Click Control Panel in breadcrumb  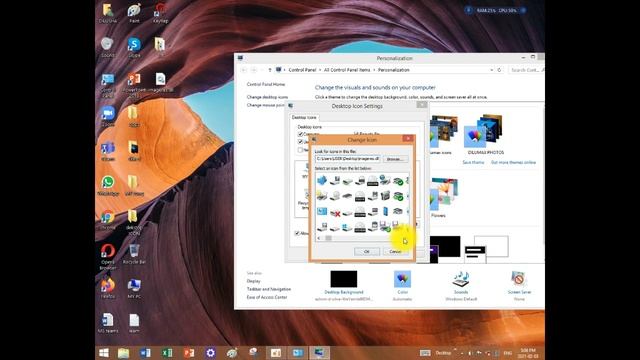click(x=302, y=70)
